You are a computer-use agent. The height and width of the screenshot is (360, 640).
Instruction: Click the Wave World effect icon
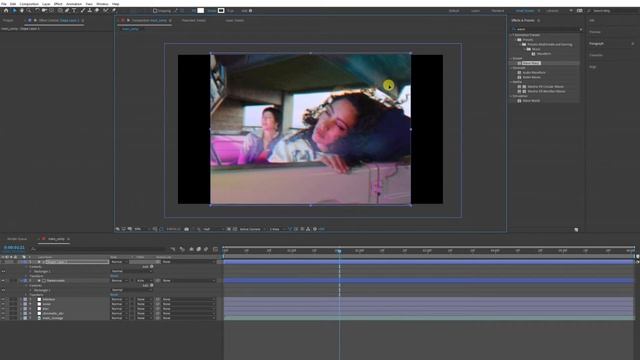pyautogui.click(x=519, y=100)
